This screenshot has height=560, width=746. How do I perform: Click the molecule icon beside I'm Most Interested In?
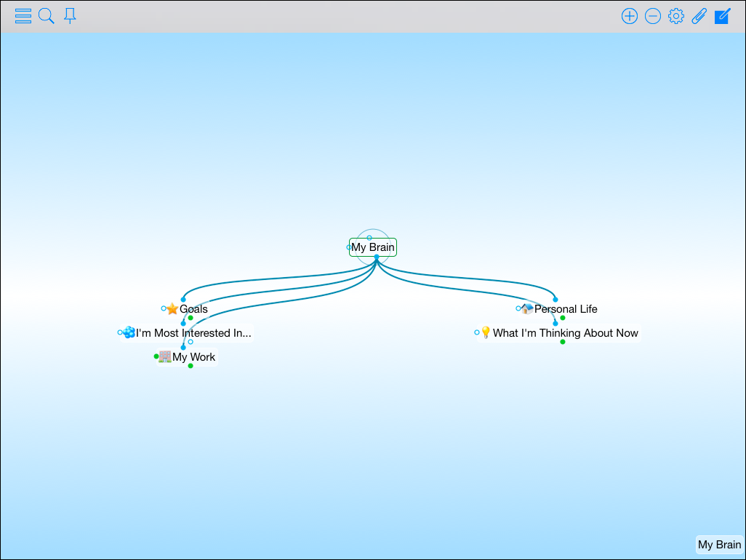(129, 332)
